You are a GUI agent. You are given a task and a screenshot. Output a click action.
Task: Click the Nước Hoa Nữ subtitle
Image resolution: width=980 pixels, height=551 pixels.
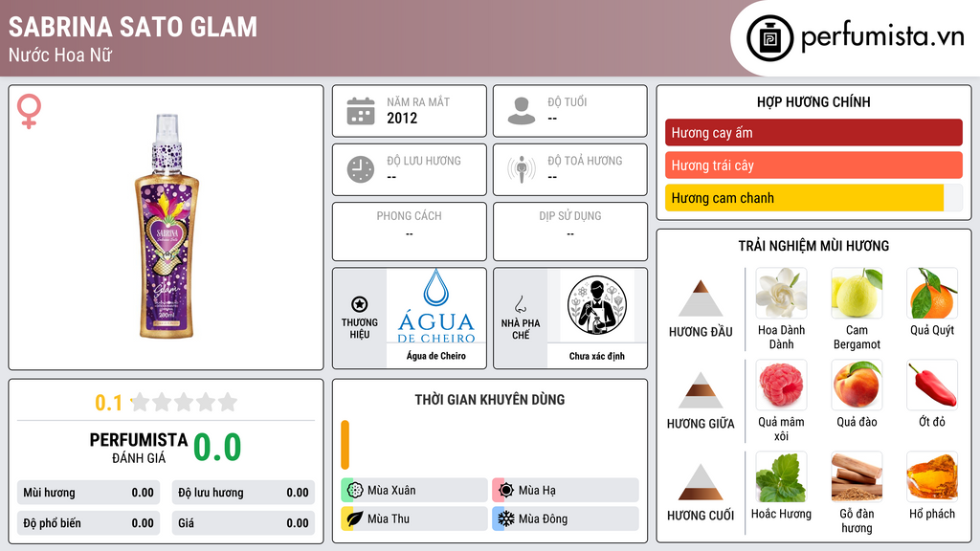[60, 55]
